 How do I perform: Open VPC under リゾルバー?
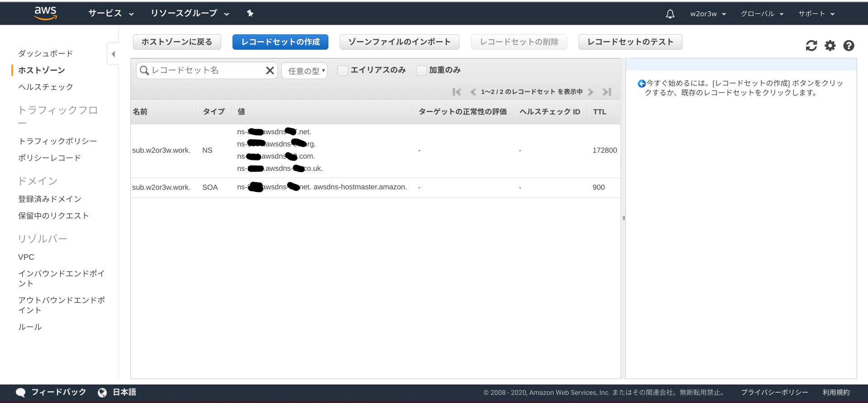(x=26, y=257)
